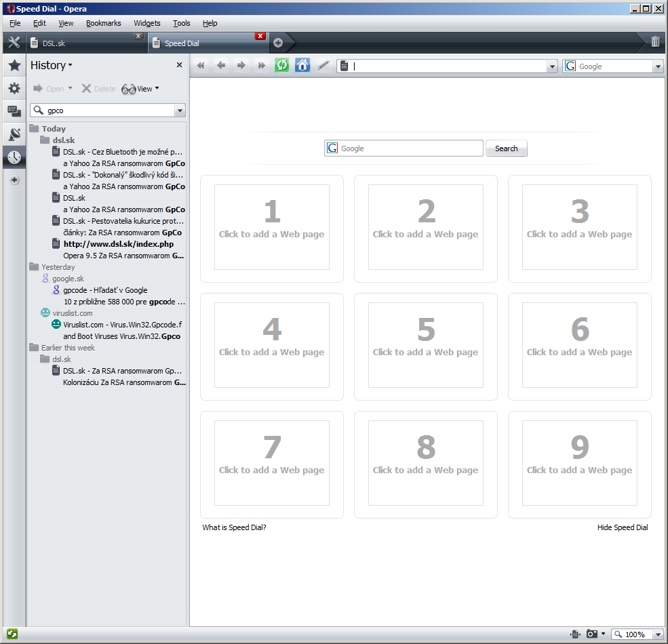Add a Web page to Speed Dial 3
668x644 pixels.
579,227
